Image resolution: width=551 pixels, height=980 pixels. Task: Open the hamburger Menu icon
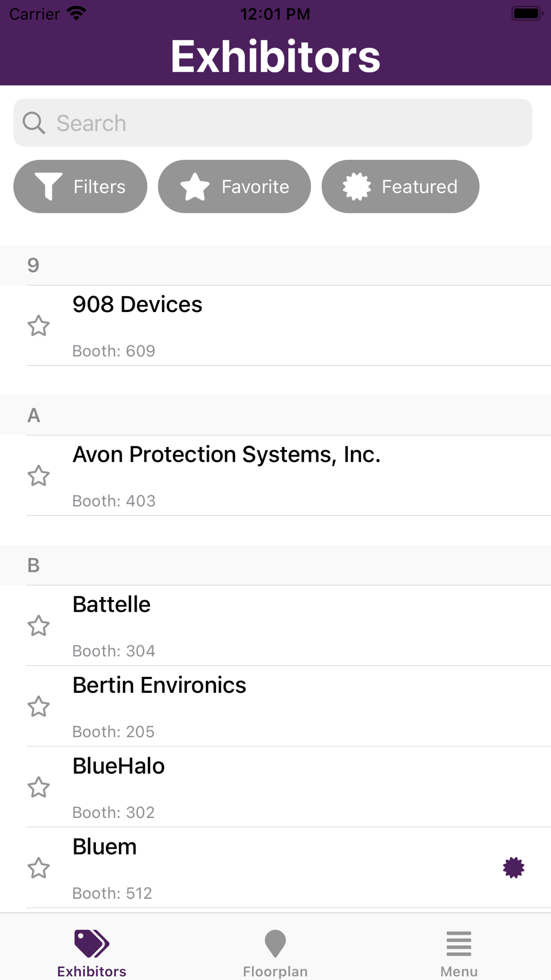coord(459,943)
